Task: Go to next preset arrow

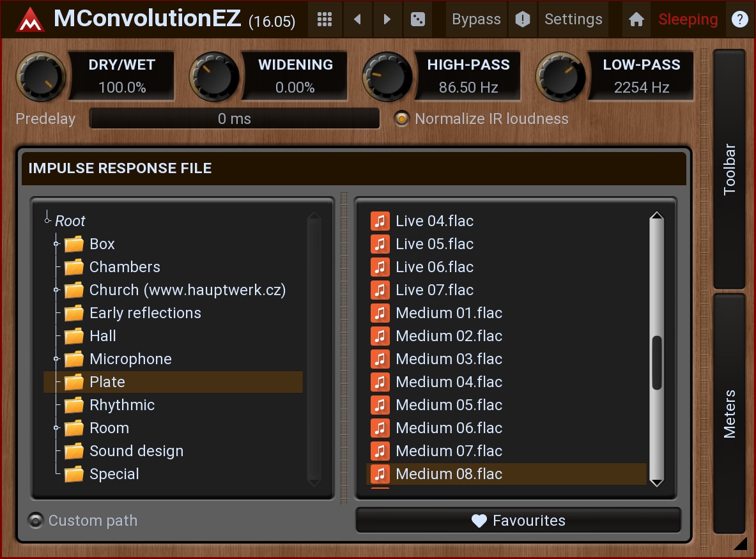Action: (x=387, y=19)
